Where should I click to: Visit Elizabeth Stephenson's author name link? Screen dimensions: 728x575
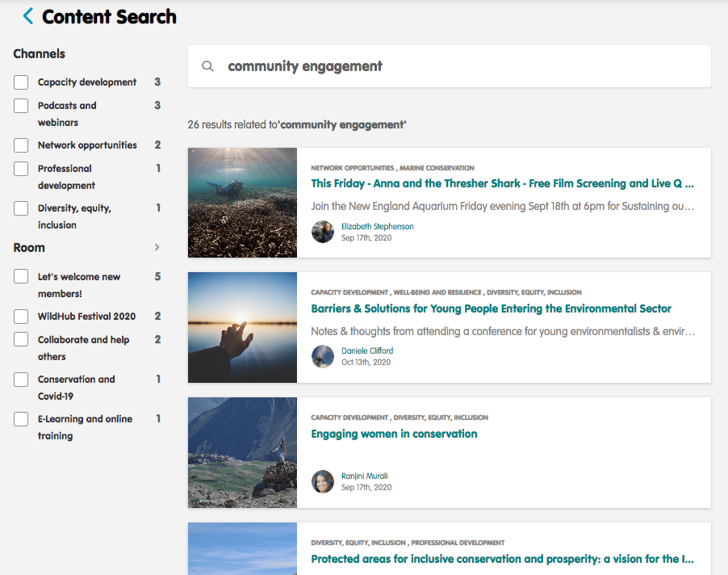click(x=377, y=227)
